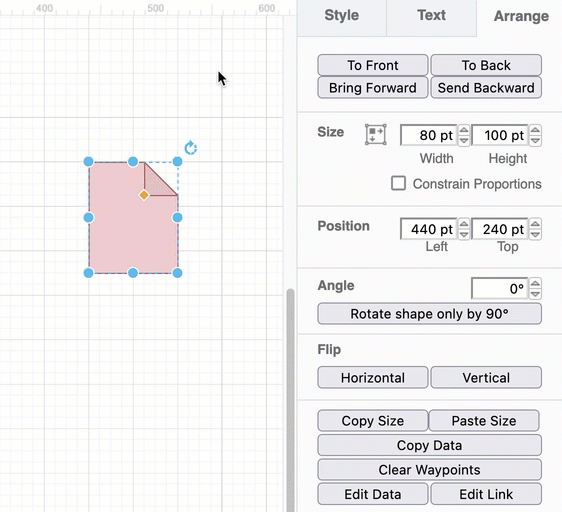Click the Width input field showing 80 pt
Image resolution: width=562 pixels, height=512 pixels.
pyautogui.click(x=429, y=135)
